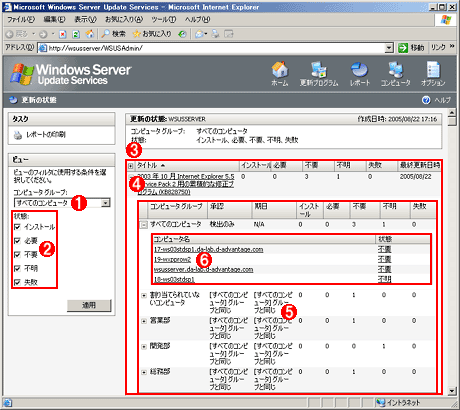This screenshot has height=410, width=460.
Task: Toggle the 不明 status checkbox
Action: (17, 268)
